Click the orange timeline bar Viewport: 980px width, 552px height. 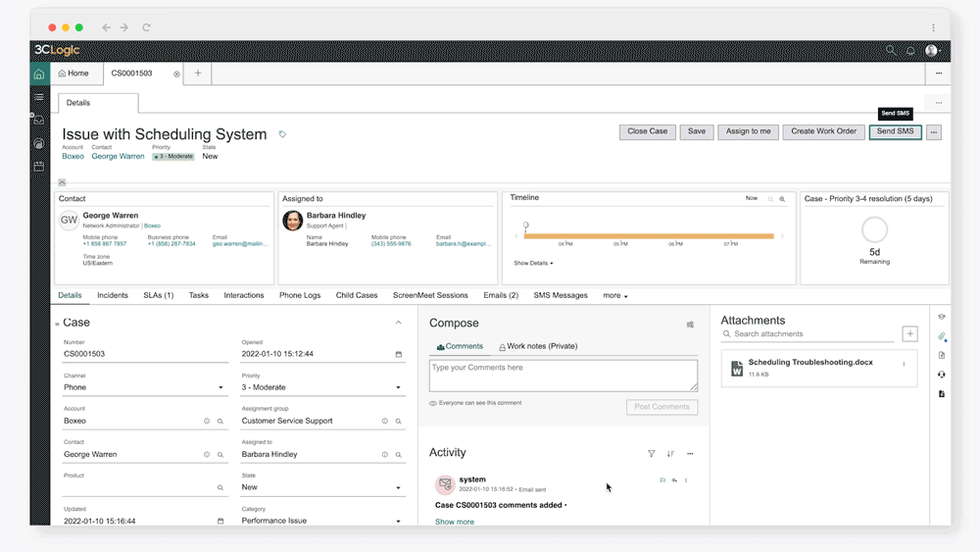[649, 236]
